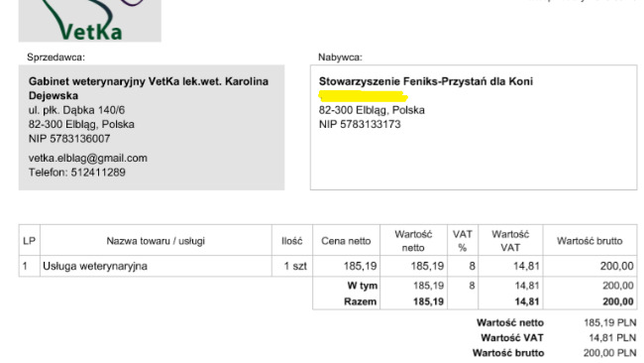Click the Nazwa towaru / usługi column header

coord(156,241)
